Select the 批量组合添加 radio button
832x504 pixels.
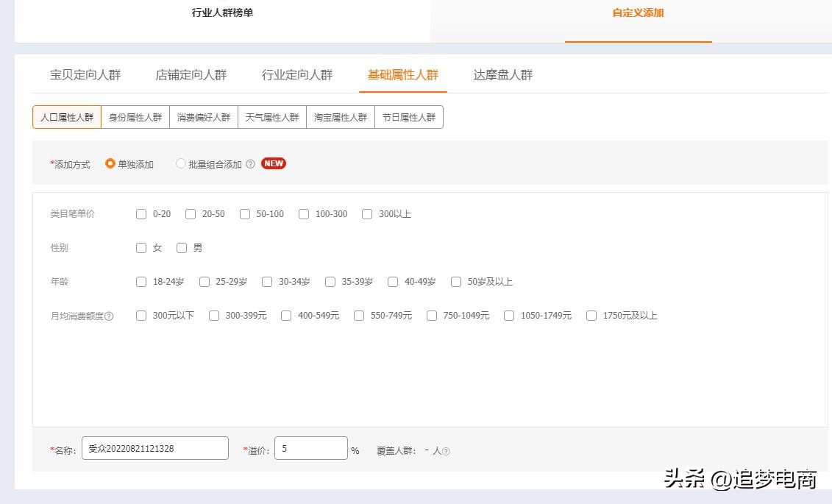pos(181,164)
